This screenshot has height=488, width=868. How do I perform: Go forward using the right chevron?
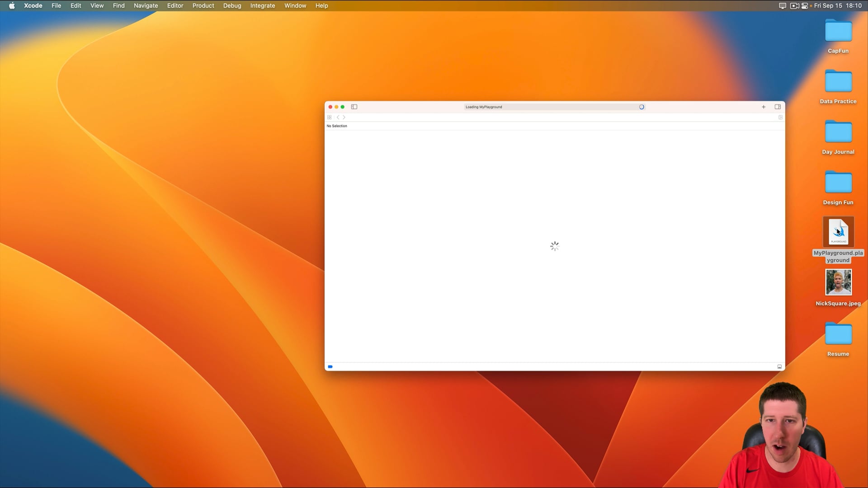tap(344, 117)
